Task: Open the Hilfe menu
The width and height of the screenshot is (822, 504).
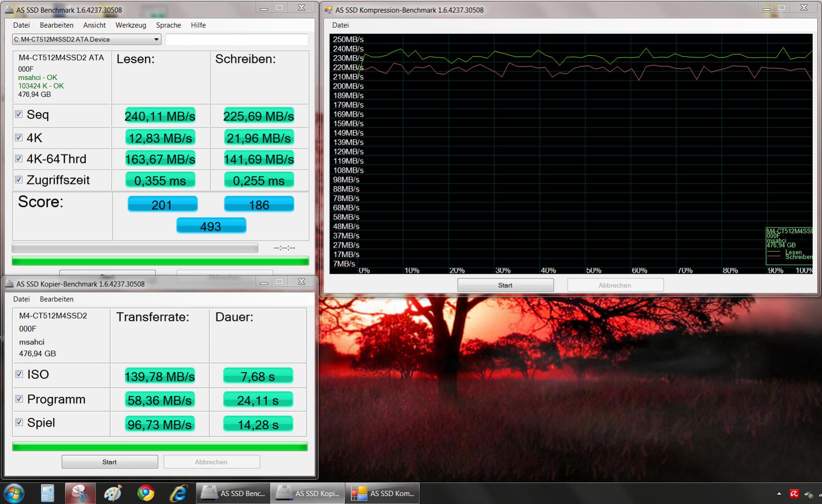Action: (198, 25)
